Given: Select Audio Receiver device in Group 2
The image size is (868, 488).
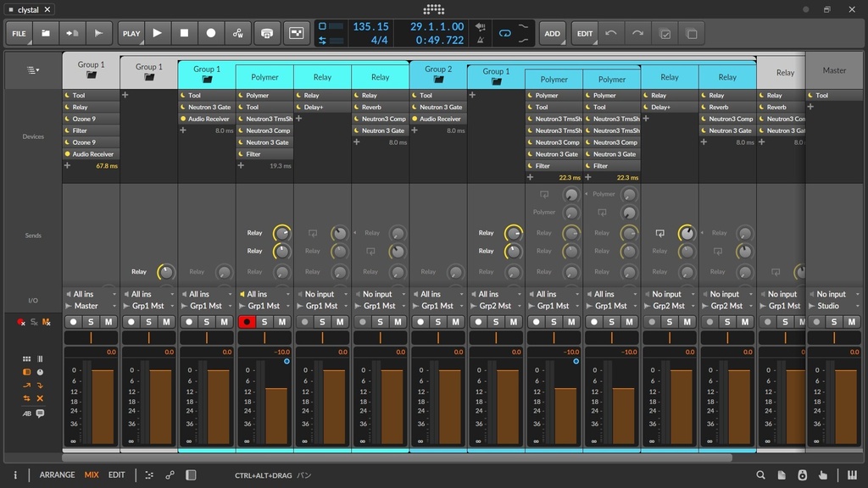Looking at the screenshot, I should tap(438, 119).
